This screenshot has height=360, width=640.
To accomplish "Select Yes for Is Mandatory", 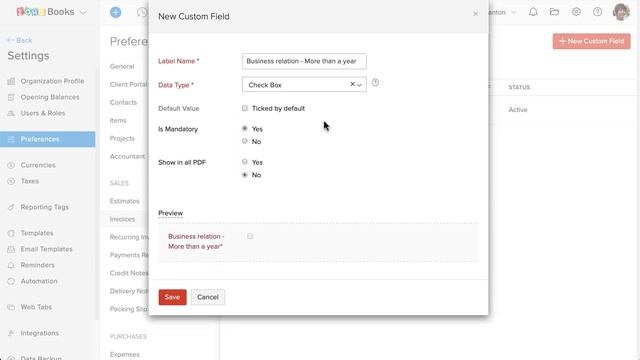I will (x=244, y=128).
